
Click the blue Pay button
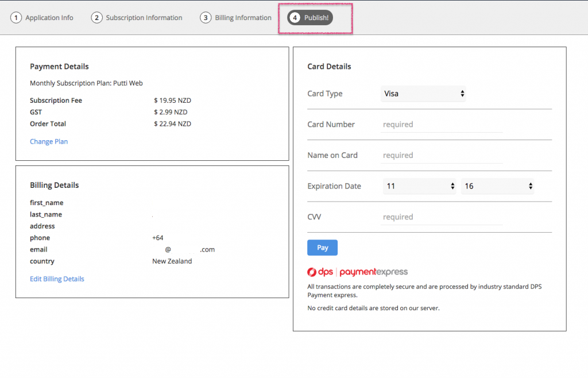322,248
